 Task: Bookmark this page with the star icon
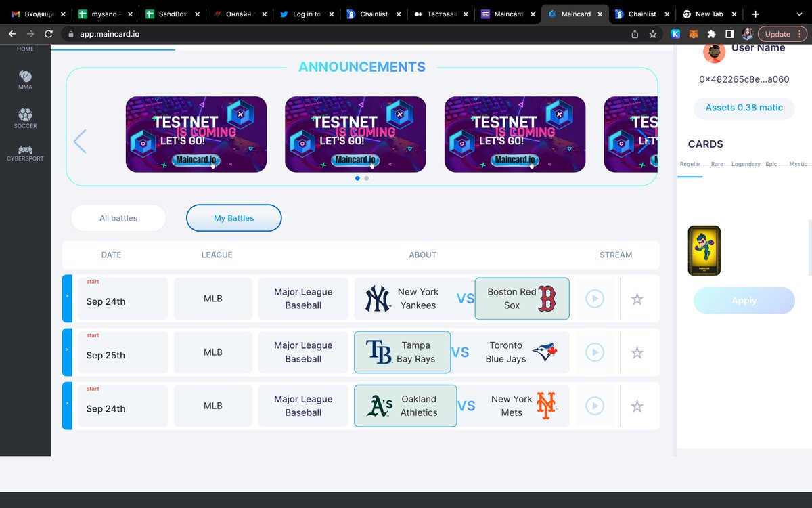[x=653, y=34]
